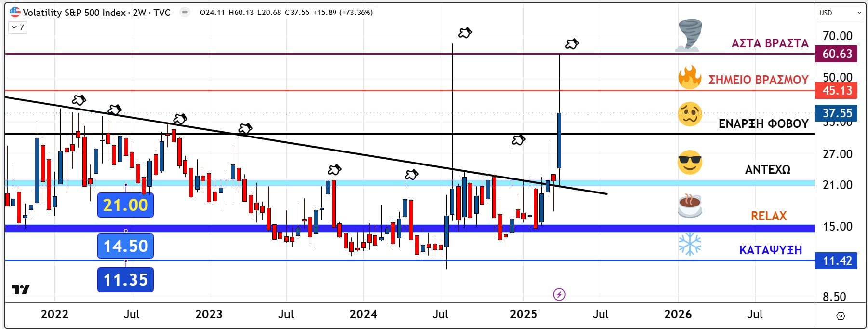The image size is (868, 329).
Task: Select the ΑΣΤΑ ΒΡΑΣΤΑ text label
Action: click(770, 43)
